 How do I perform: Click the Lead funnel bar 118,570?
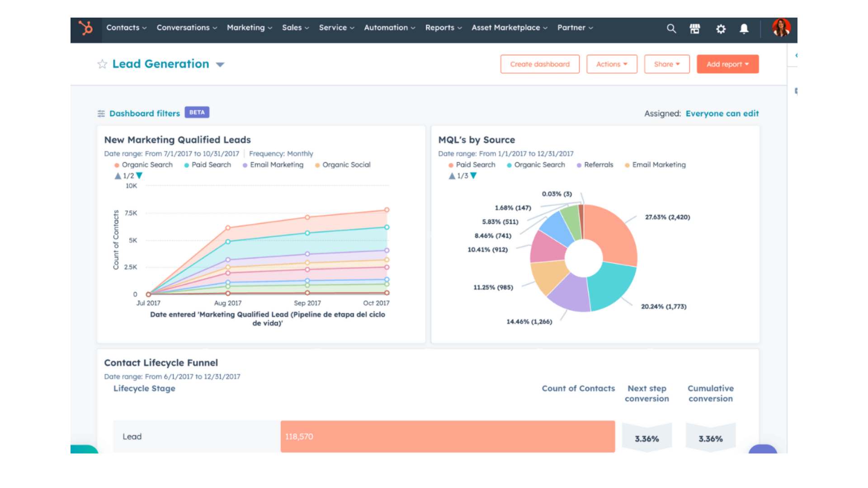(x=447, y=436)
